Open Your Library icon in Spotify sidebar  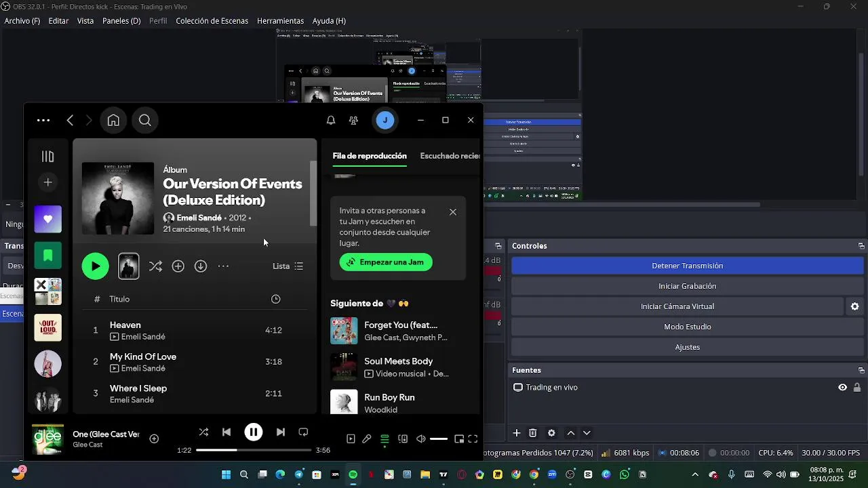pos(47,157)
